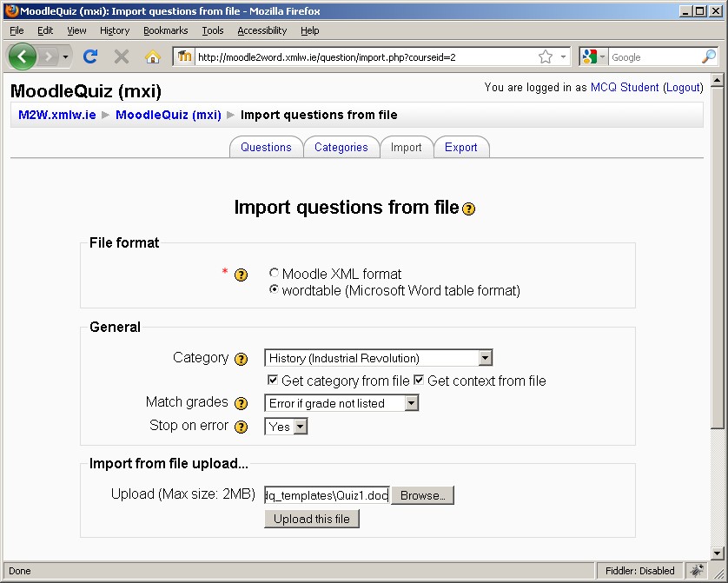
Task: Click the Fiddler bug icon in status bar
Action: click(697, 571)
